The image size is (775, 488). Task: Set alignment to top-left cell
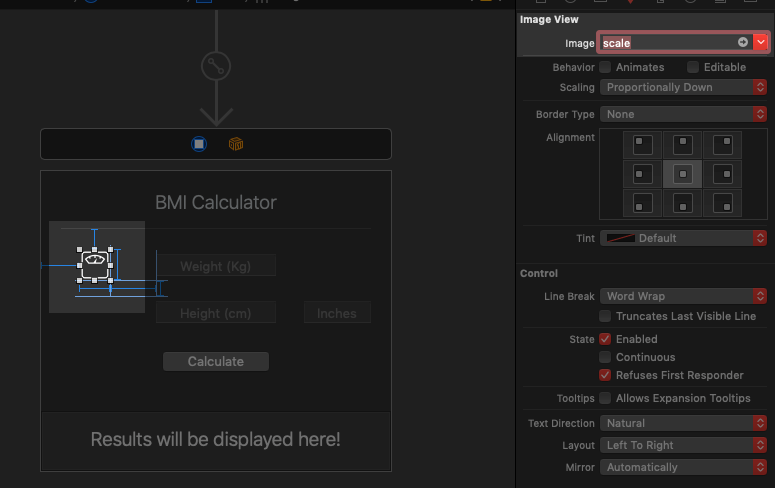pos(642,145)
